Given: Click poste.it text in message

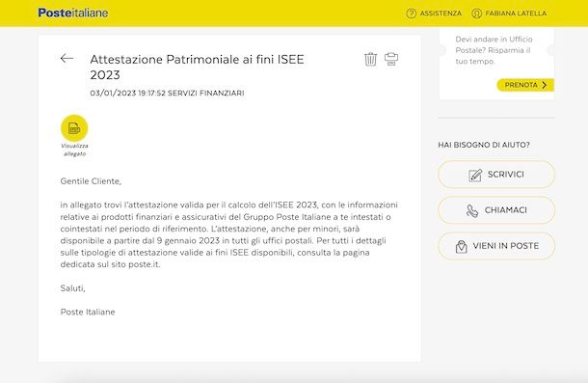Looking at the screenshot, I should click(144, 264).
